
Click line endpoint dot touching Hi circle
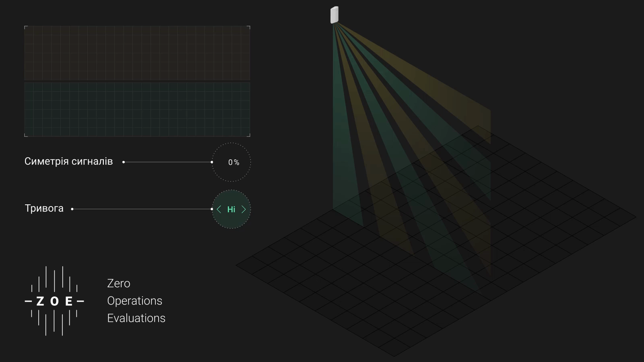click(212, 209)
